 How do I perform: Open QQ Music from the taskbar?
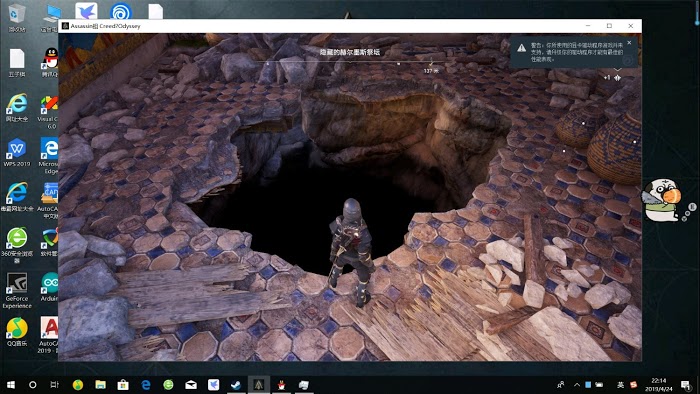click(78, 385)
